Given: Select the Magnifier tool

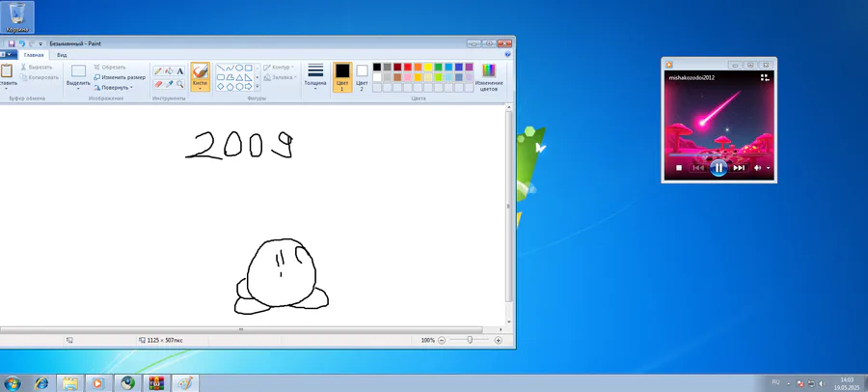Looking at the screenshot, I should click(180, 84).
